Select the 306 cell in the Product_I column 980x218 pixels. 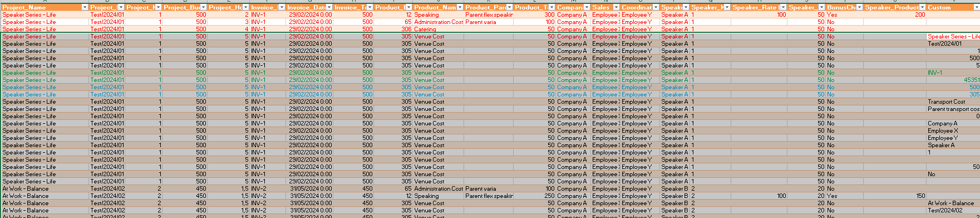coord(406,29)
